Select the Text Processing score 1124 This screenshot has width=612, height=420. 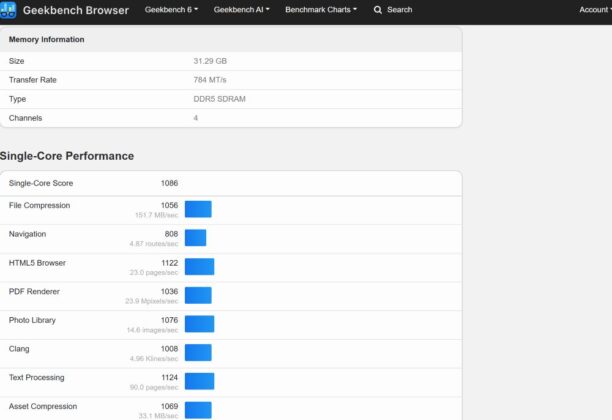[x=169, y=377]
